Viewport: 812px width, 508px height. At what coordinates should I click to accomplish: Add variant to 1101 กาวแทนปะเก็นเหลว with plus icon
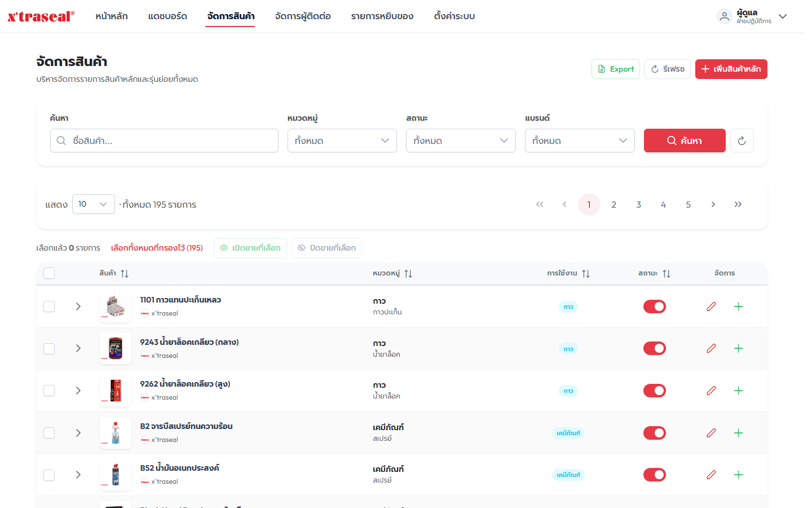pyautogui.click(x=738, y=306)
